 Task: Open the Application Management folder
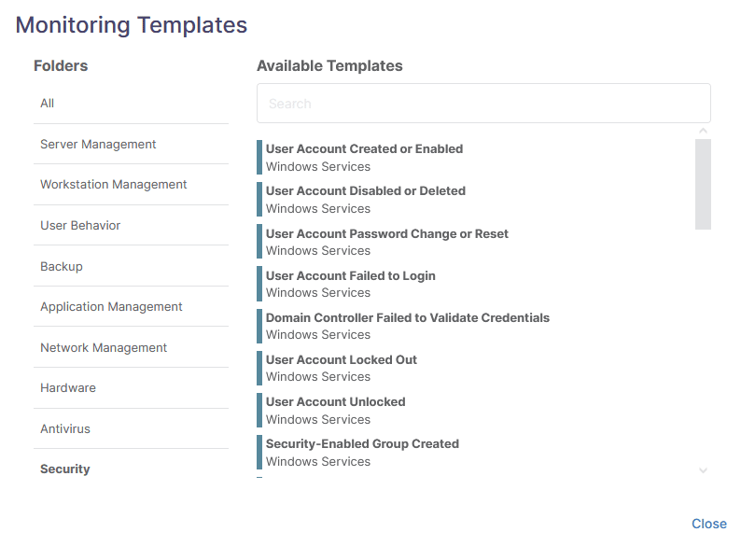coord(131,307)
